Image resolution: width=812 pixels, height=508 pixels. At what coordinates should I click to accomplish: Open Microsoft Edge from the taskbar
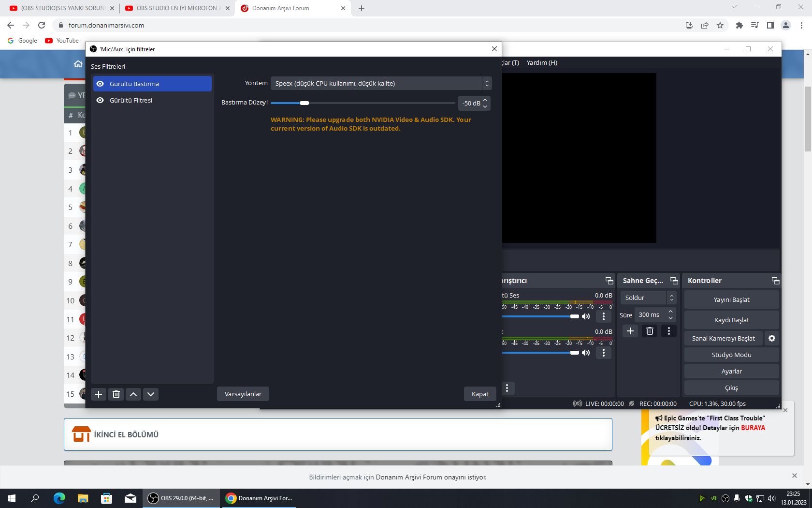(x=59, y=498)
